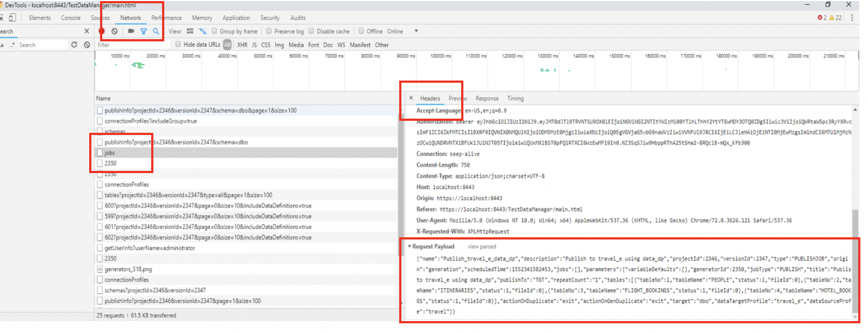The image size is (868, 332).
Task: Open network search magnifier icon
Action: pos(156,32)
